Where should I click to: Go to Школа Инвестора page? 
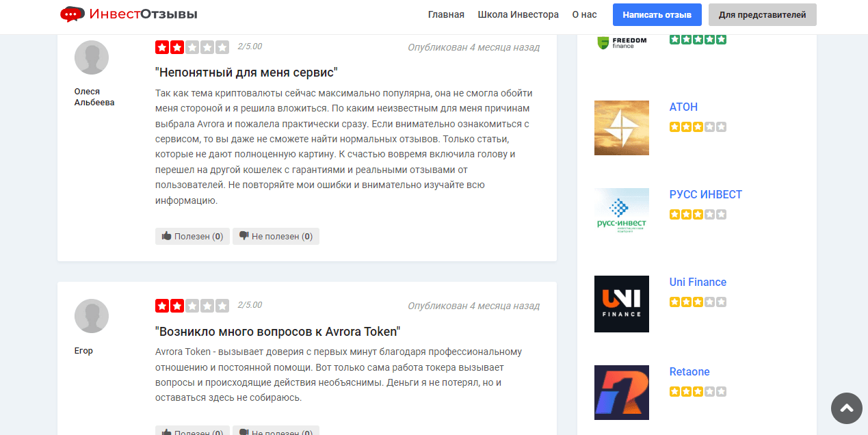tap(518, 14)
